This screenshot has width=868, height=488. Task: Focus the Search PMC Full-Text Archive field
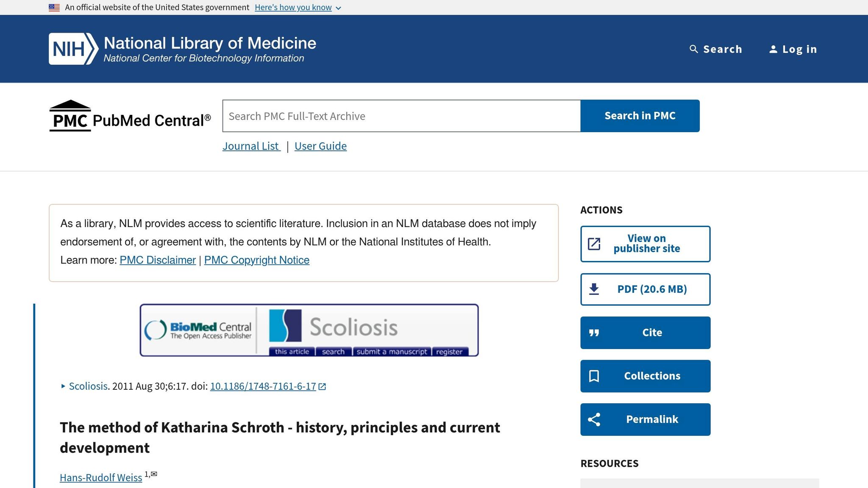click(x=401, y=116)
